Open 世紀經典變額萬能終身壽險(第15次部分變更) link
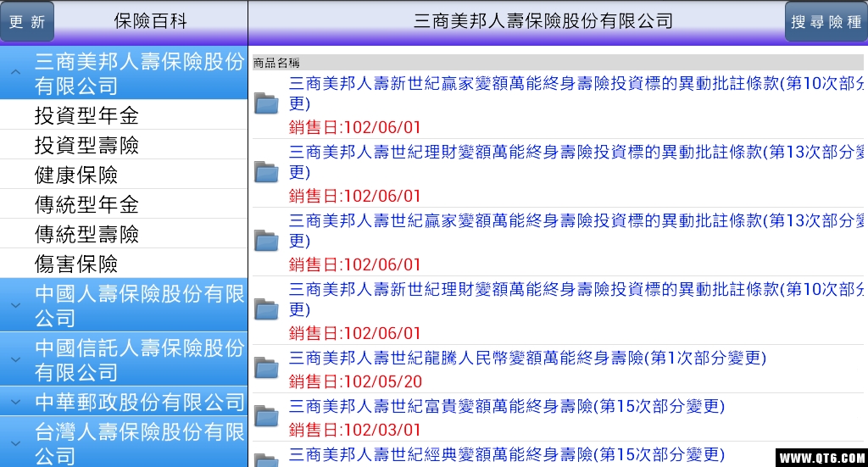868x467 pixels. (x=507, y=454)
